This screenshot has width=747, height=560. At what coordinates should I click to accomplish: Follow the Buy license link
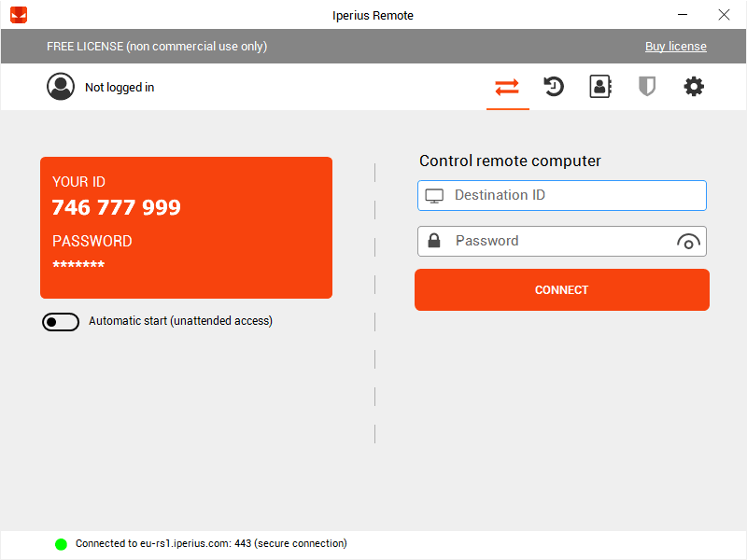(675, 47)
